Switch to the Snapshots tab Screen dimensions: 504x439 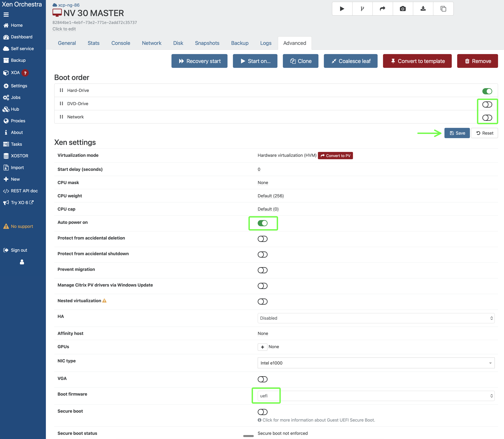207,43
